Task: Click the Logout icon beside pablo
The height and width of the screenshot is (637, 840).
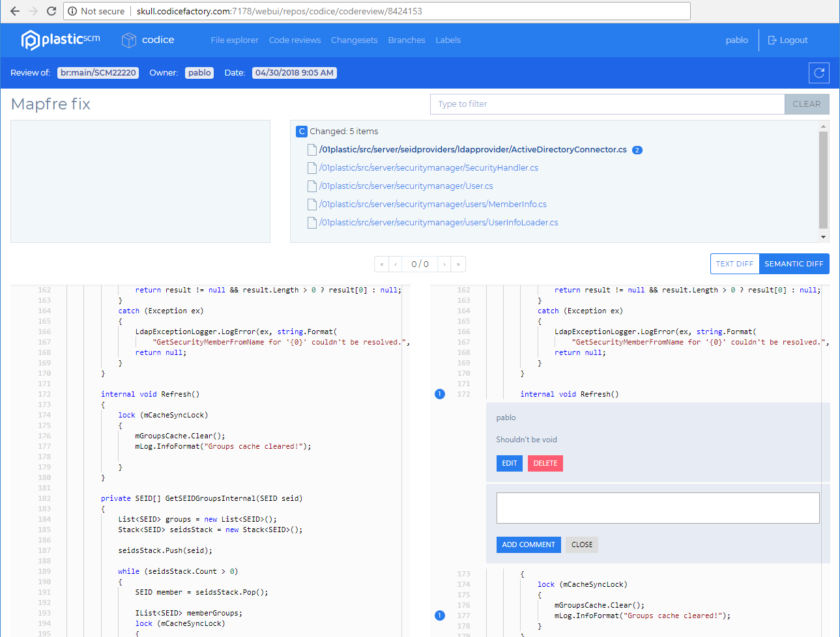Action: click(772, 40)
